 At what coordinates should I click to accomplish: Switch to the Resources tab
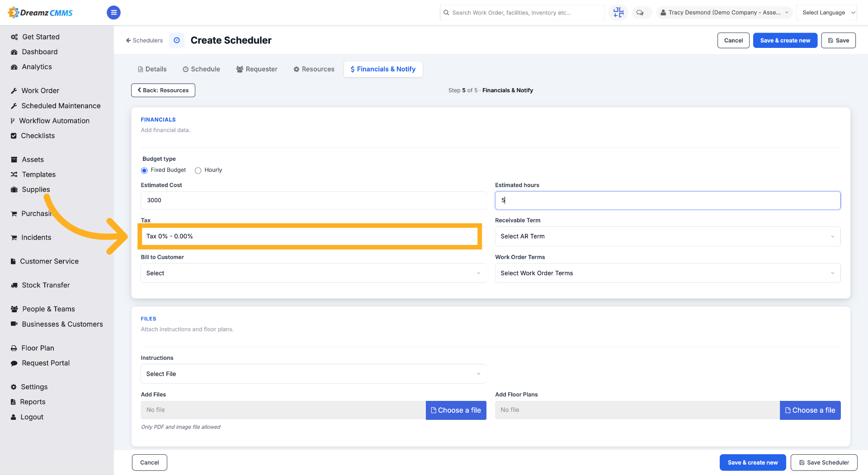tap(314, 69)
